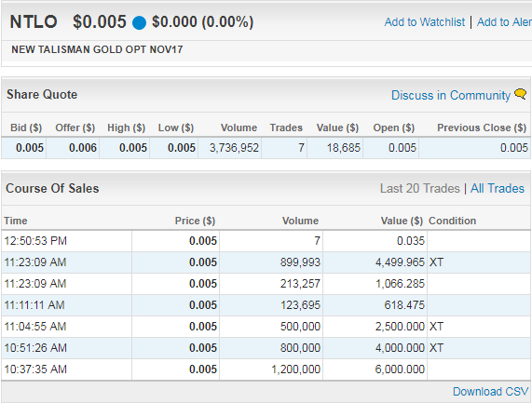Click the trades count 7 in Share Quote
The image size is (532, 403).
[301, 148]
